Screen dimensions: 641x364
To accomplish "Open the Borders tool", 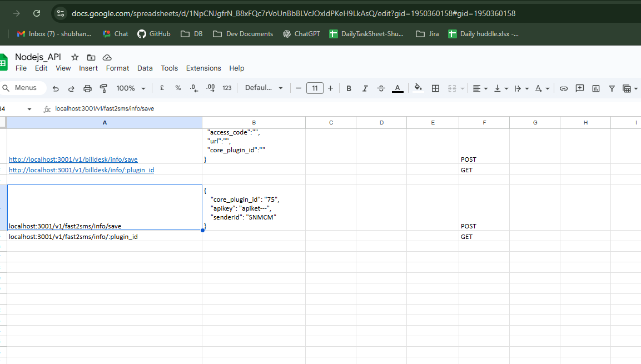I will 435,88.
